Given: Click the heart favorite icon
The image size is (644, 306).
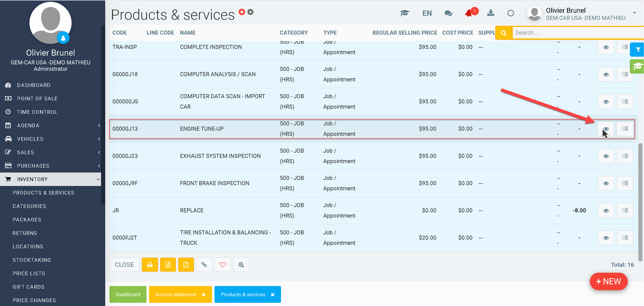Looking at the screenshot, I should (223, 265).
